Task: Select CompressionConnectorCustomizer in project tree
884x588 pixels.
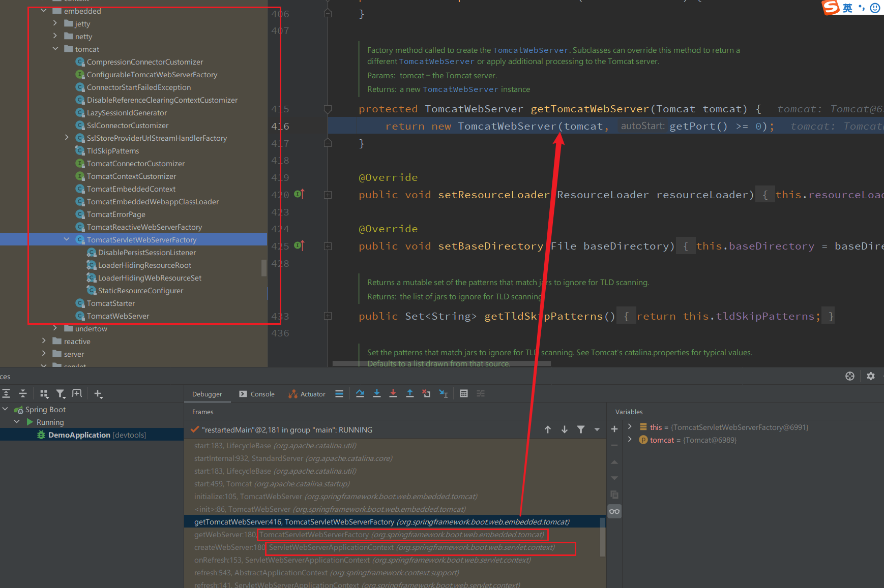Action: coord(145,62)
